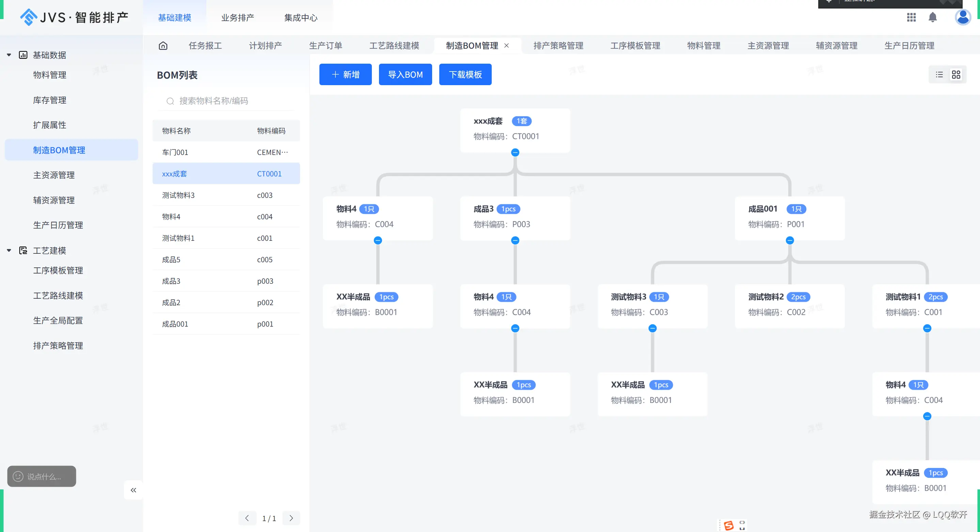Go to next page of BOM list
The width and height of the screenshot is (980, 532).
click(291, 518)
